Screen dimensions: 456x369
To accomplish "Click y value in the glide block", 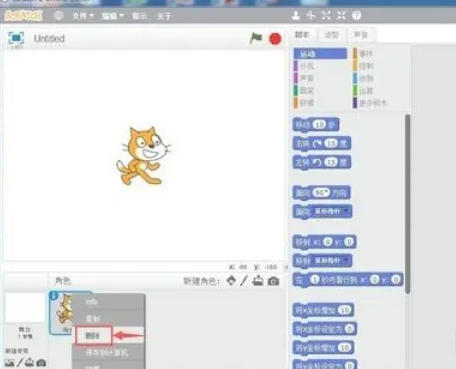I will pos(396,280).
